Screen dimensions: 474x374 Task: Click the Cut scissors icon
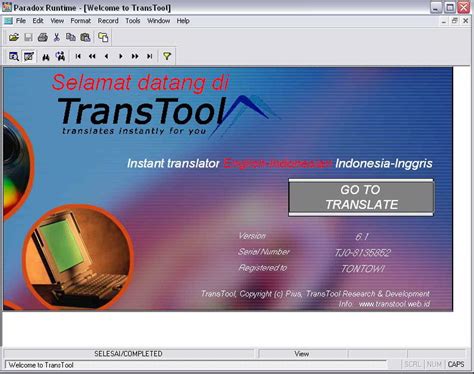pos(57,37)
